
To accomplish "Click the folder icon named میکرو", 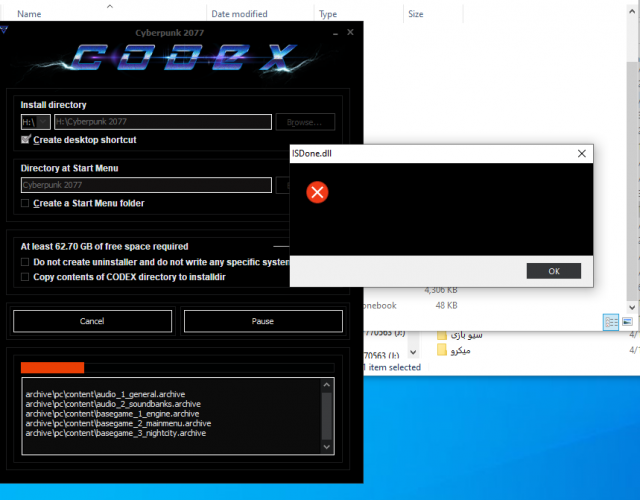I will (444, 351).
